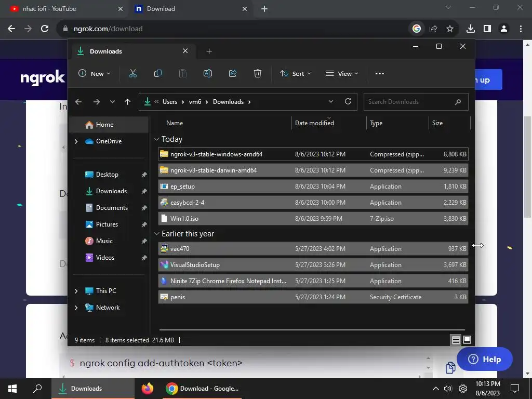532x399 pixels.
Task: Bookmark this page with the star icon
Action: pyautogui.click(x=450, y=29)
